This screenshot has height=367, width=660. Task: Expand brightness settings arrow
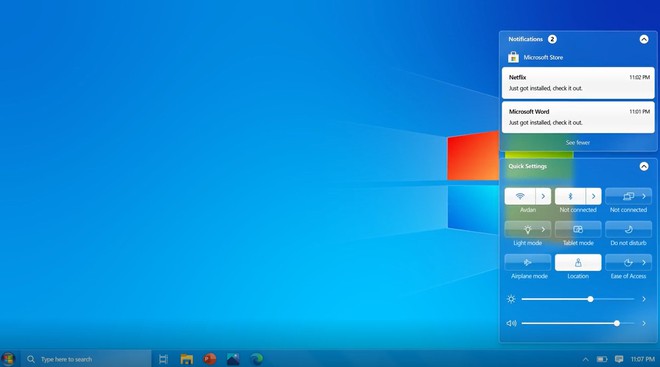pyautogui.click(x=644, y=299)
